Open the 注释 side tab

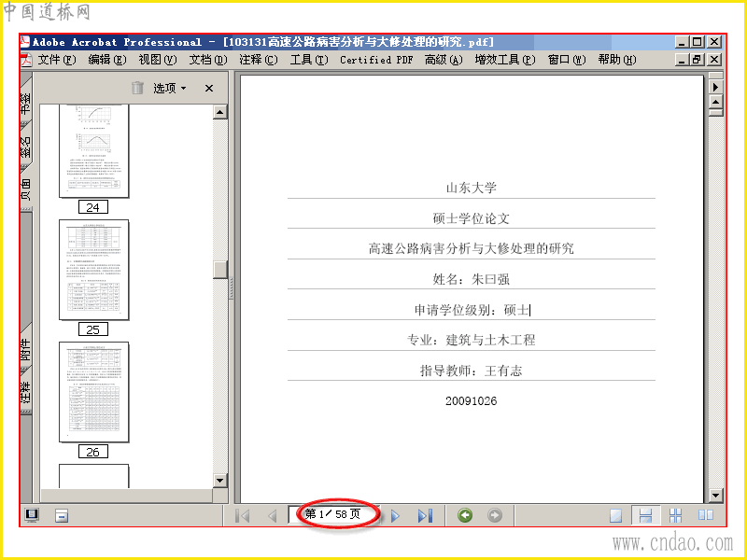(26, 393)
